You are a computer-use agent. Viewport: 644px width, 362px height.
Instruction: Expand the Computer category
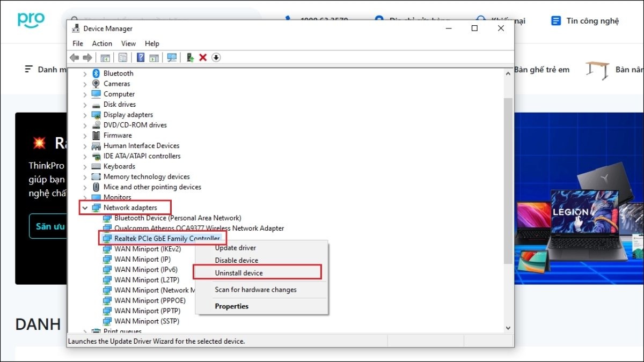(x=85, y=94)
